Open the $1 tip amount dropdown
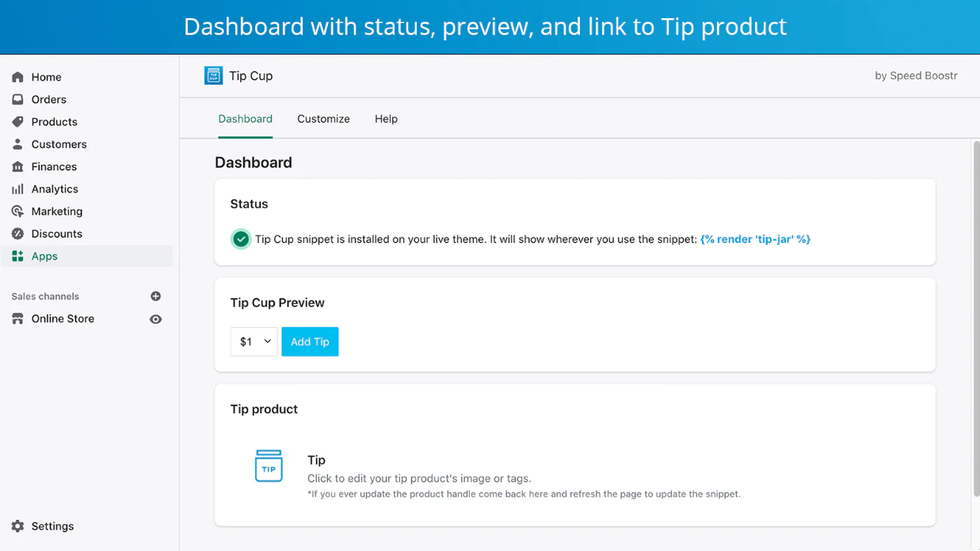 coord(254,342)
